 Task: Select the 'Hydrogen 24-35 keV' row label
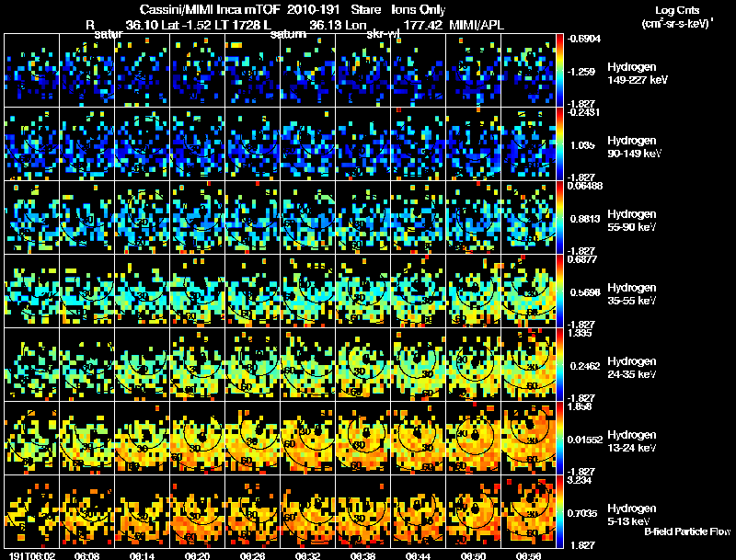(632, 368)
